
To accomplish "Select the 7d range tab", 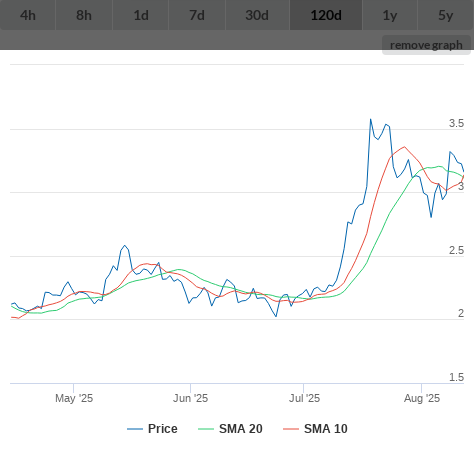I will coord(197,15).
